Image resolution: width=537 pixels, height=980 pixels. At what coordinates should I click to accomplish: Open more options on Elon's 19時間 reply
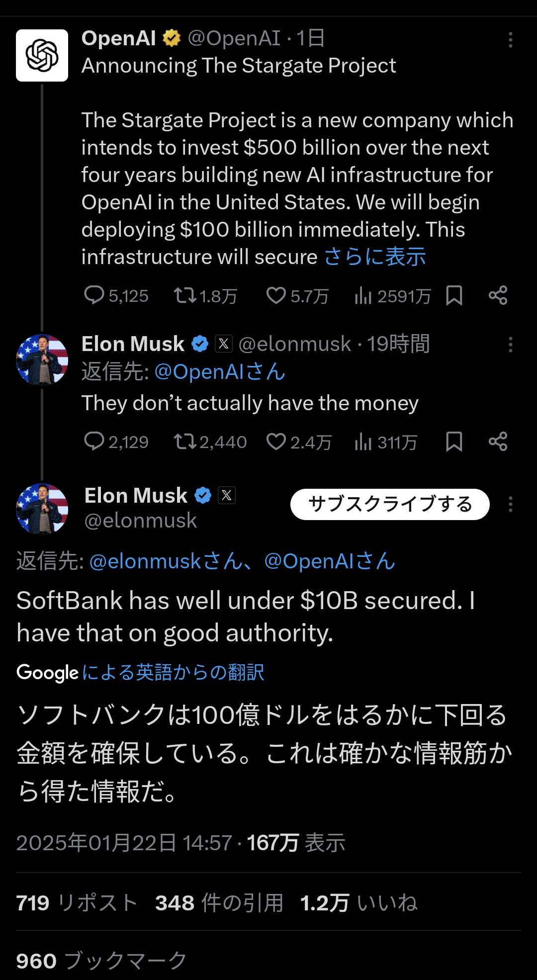[x=510, y=345]
